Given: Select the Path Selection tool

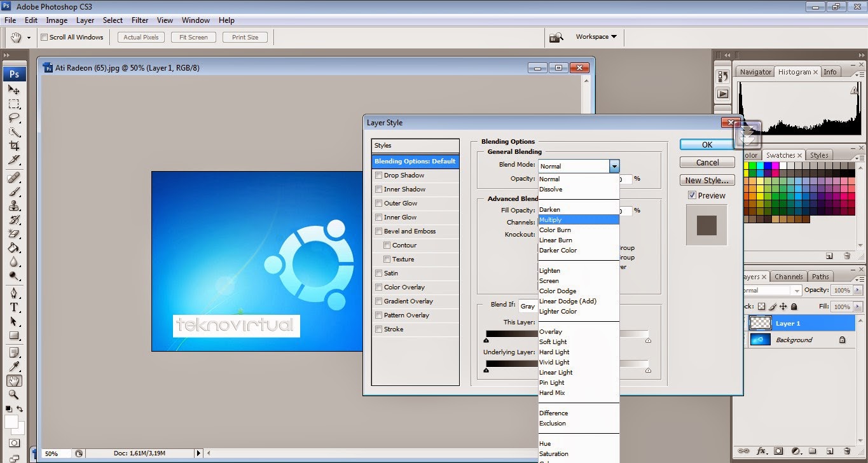Looking at the screenshot, I should [14, 321].
